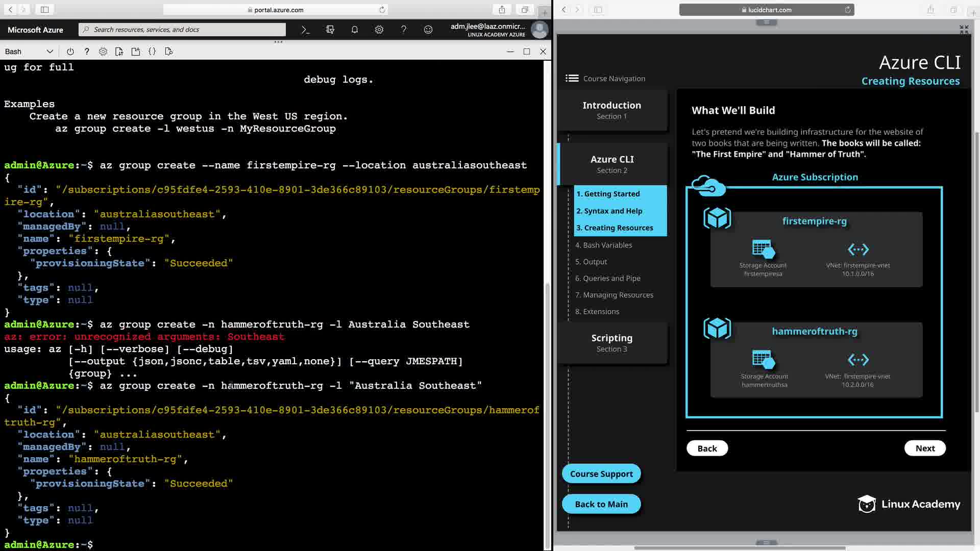Click the Next button

(x=925, y=448)
